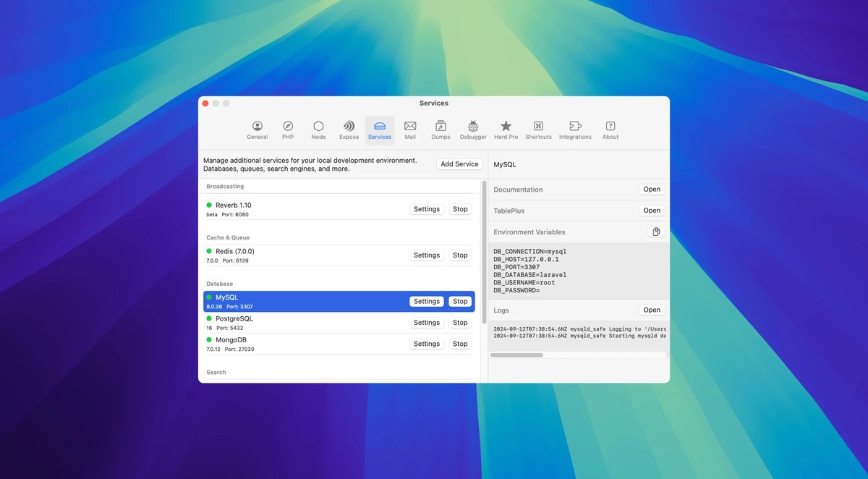This screenshot has height=479, width=868.
Task: Open MySQL logs
Action: 652,310
